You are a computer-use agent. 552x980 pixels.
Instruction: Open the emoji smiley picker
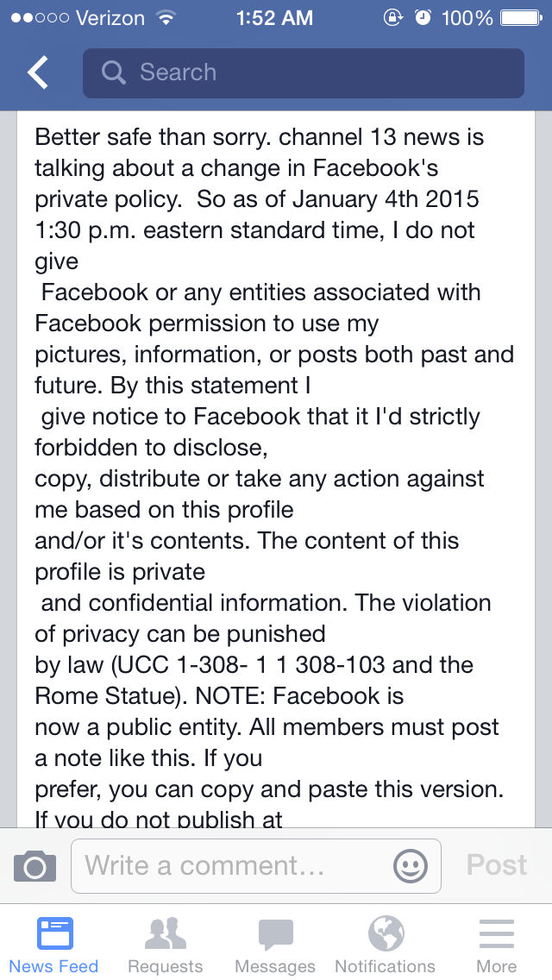pos(410,865)
